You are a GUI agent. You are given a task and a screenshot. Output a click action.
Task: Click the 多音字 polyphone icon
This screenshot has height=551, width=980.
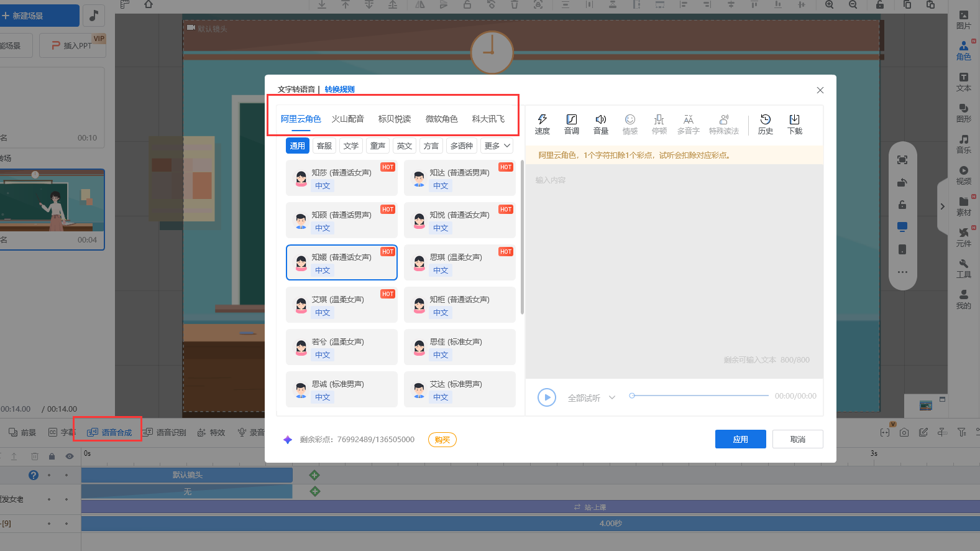688,124
